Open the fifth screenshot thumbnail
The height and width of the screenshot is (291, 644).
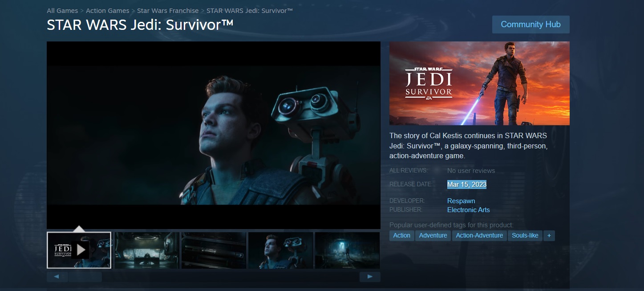pos(347,250)
